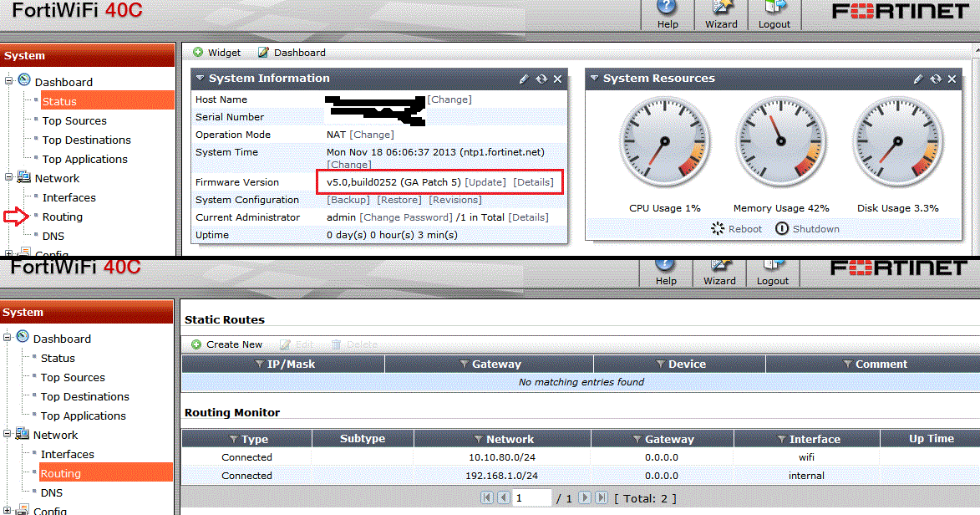The image size is (980, 515).
Task: Select Top Destinations in the Status page sidebar
Action: (x=86, y=140)
